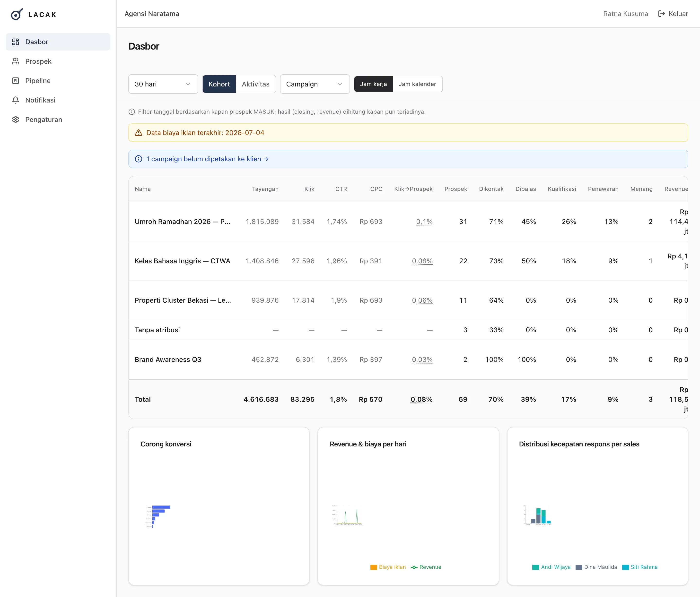Open Notifikasi from the sidebar
The image size is (700, 597).
tap(58, 100)
